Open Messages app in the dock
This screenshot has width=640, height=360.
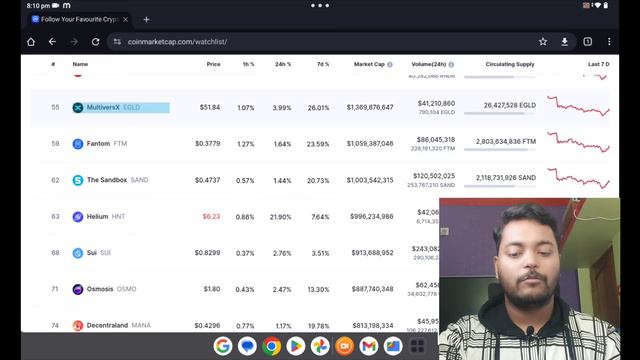point(247,346)
